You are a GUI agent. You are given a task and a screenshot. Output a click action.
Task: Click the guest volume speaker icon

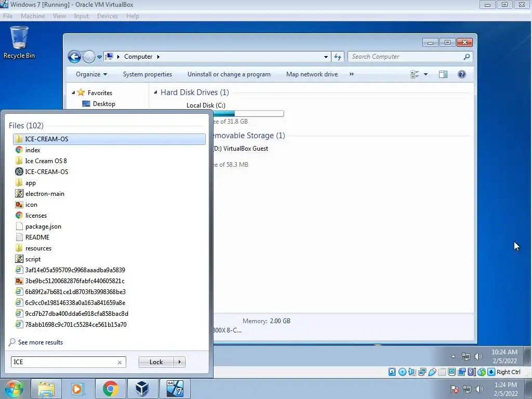click(x=478, y=356)
